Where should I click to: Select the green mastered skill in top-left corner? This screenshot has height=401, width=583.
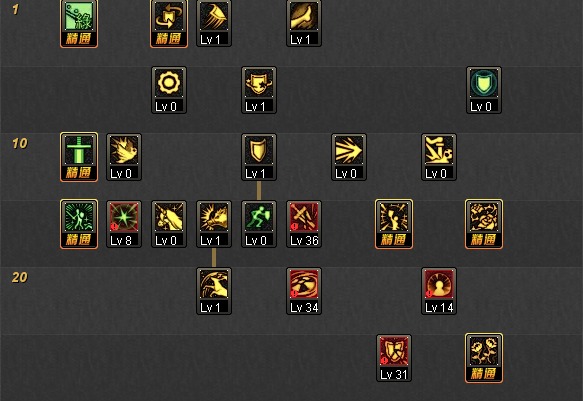(x=79, y=23)
